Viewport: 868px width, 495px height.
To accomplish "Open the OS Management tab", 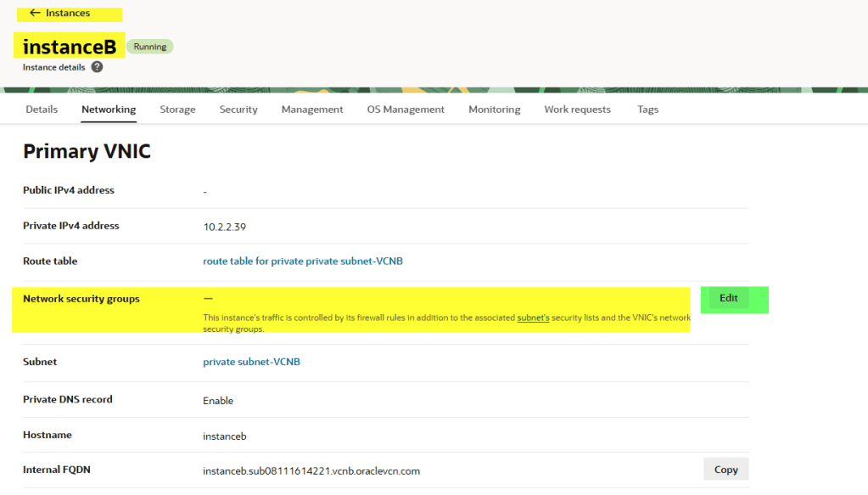I will click(406, 110).
